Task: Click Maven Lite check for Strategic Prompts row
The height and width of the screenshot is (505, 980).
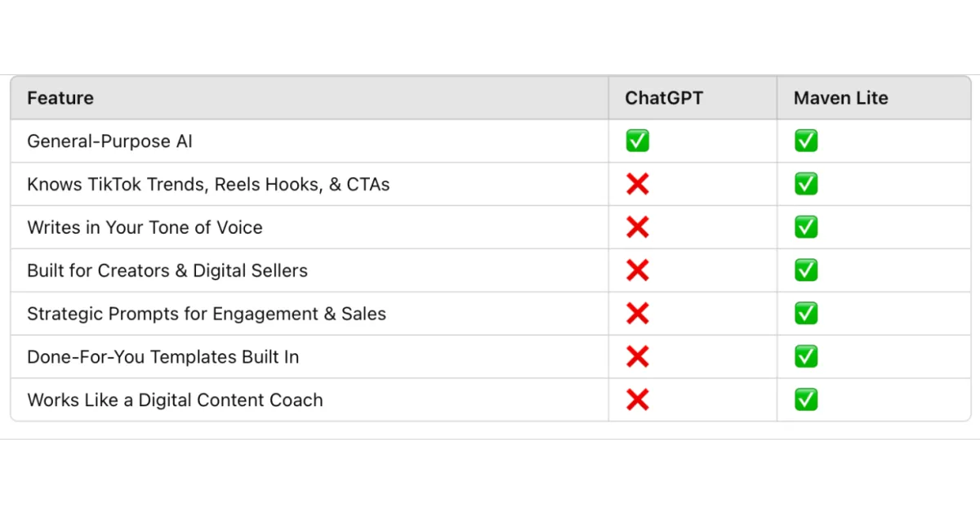Action: [806, 314]
